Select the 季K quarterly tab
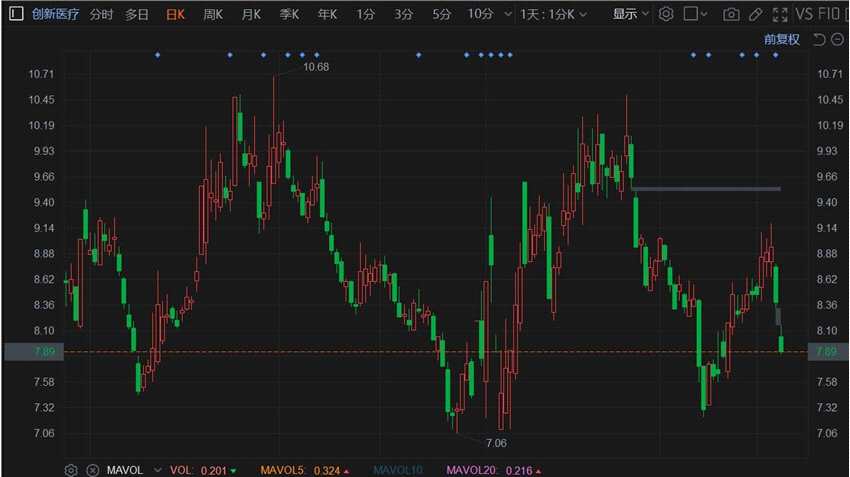 (289, 15)
